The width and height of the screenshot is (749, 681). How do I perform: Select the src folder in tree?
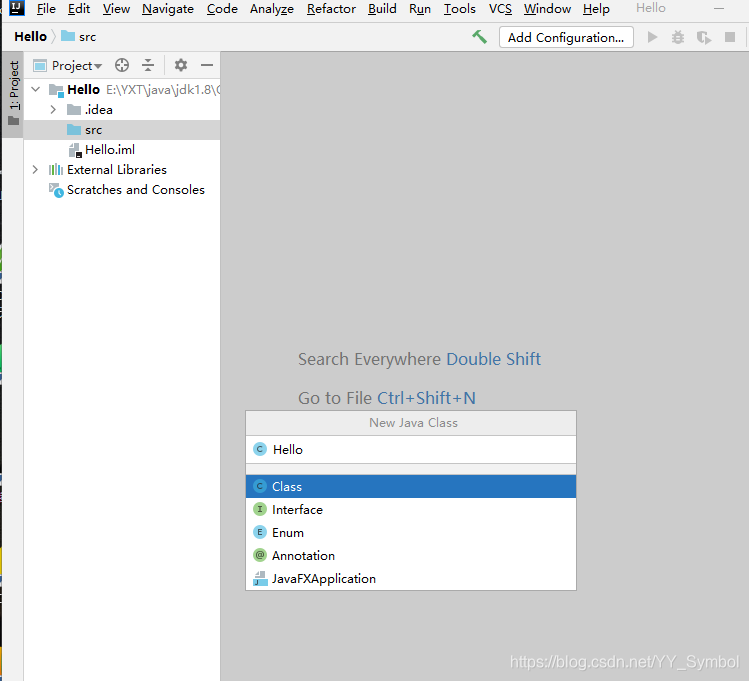pos(122,130)
